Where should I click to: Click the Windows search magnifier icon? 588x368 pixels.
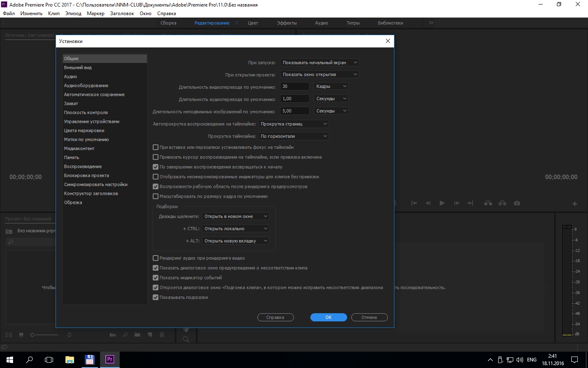pyautogui.click(x=29, y=360)
